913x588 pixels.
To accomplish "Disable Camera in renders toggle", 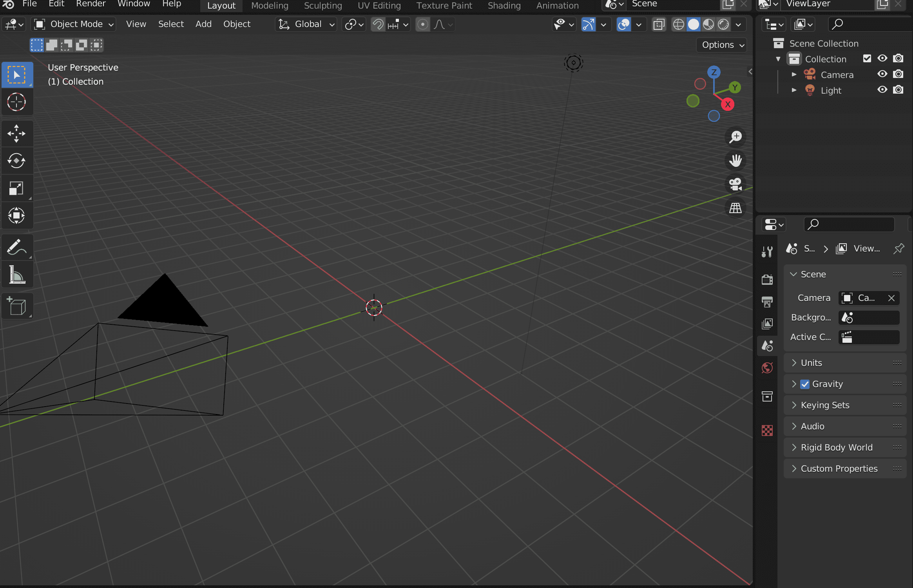I will (x=898, y=74).
